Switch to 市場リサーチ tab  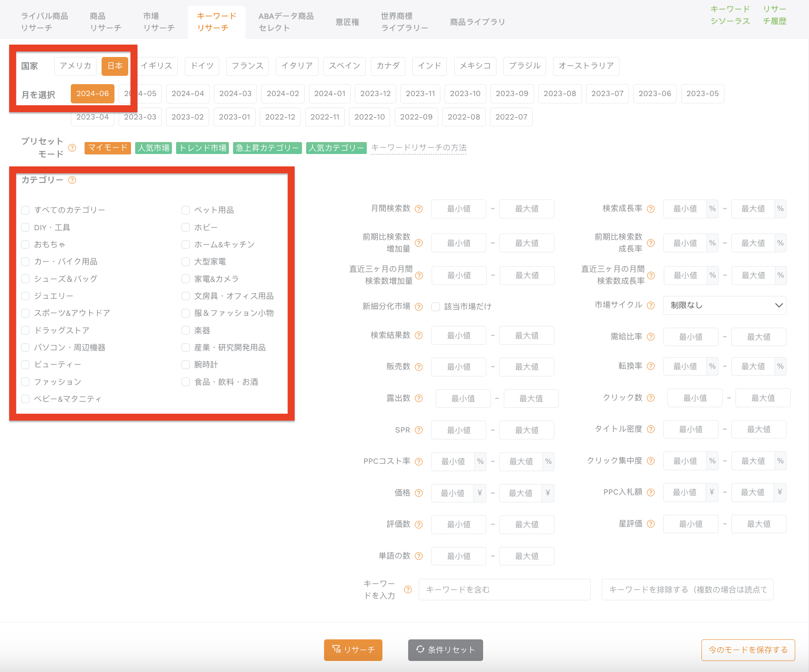pos(159,22)
